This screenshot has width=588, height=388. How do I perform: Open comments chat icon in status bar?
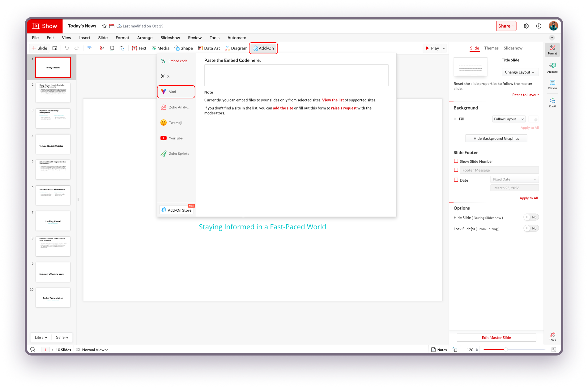32,350
